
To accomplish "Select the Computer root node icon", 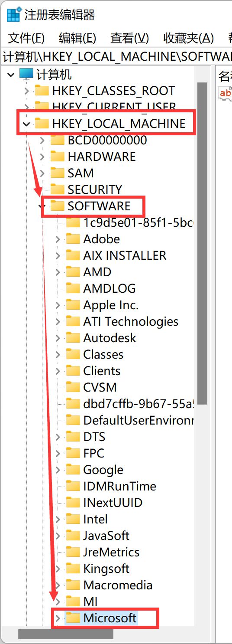I will point(26,75).
